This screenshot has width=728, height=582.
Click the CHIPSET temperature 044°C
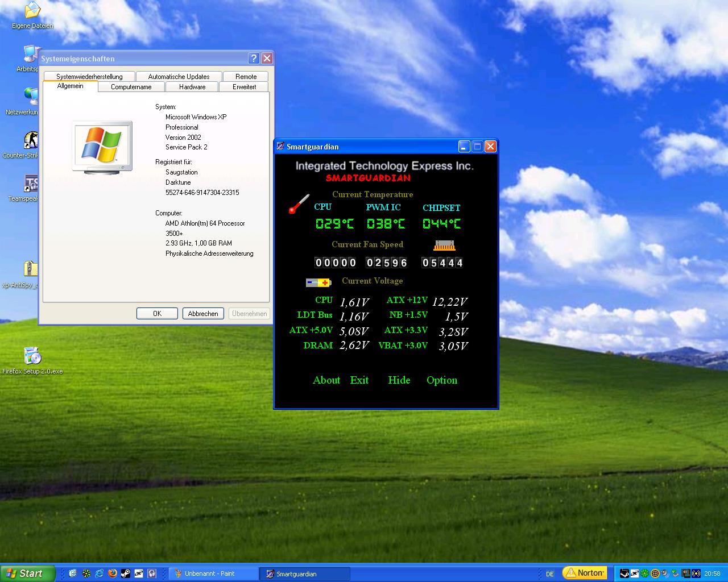click(441, 224)
